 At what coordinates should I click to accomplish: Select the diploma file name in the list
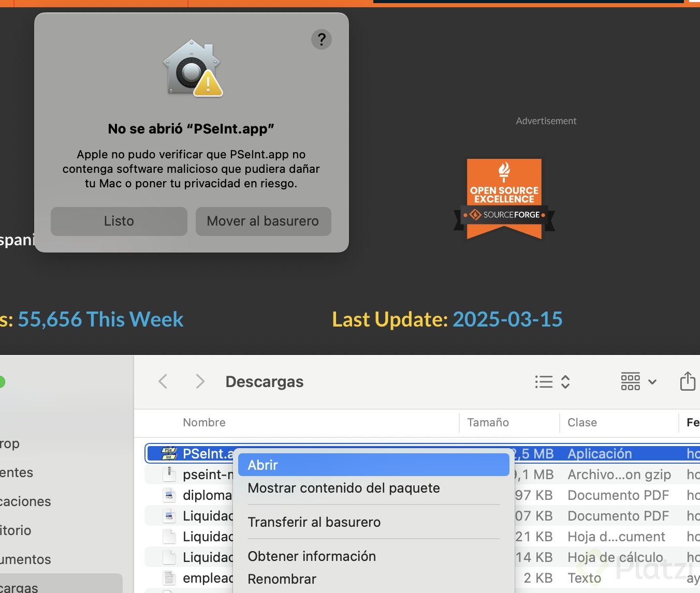click(208, 495)
